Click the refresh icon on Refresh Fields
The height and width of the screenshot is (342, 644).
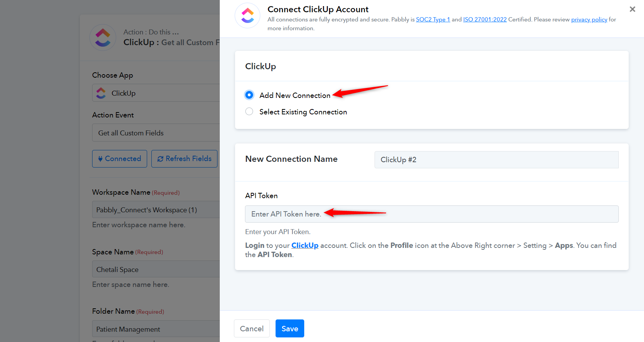(x=160, y=159)
